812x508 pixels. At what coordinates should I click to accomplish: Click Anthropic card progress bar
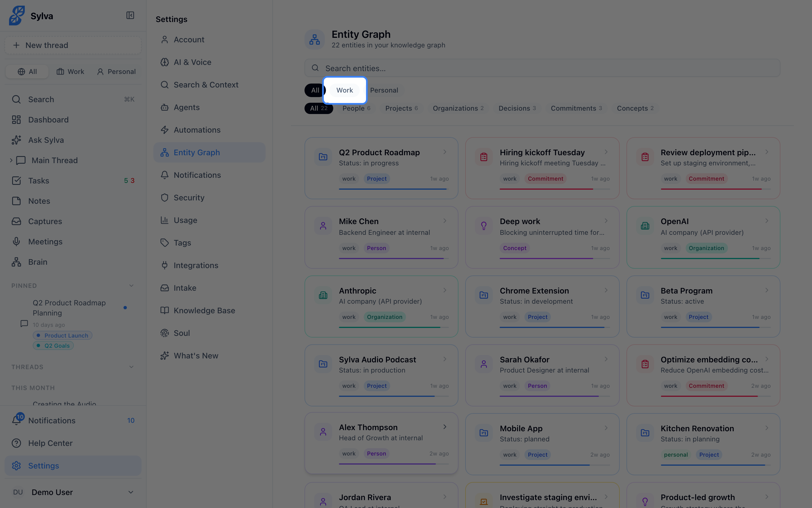(394, 327)
